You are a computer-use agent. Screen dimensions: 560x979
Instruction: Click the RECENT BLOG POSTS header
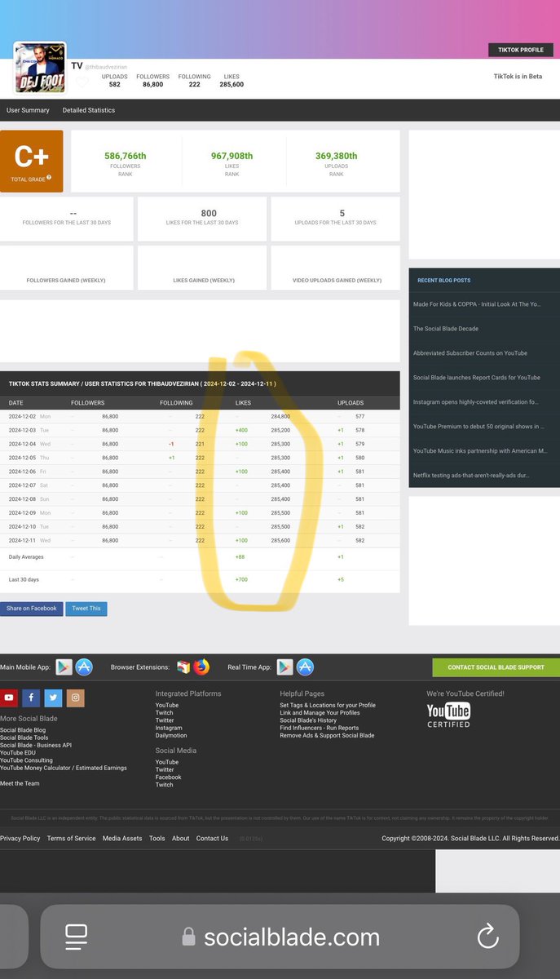pyautogui.click(x=444, y=280)
